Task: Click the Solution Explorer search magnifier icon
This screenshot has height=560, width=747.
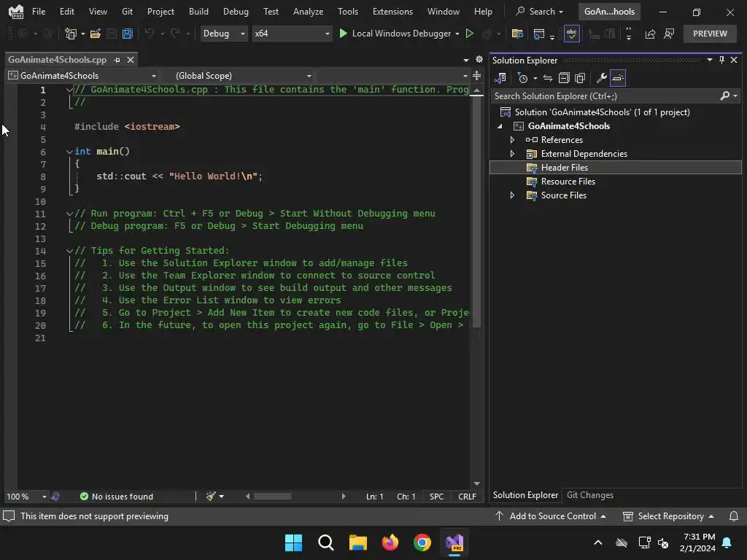Action: [724, 96]
